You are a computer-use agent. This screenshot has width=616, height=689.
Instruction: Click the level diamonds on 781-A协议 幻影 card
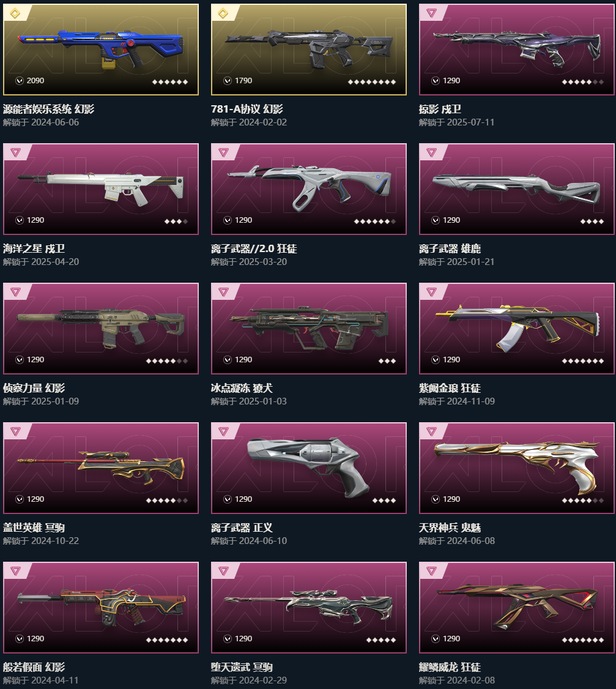tap(372, 82)
